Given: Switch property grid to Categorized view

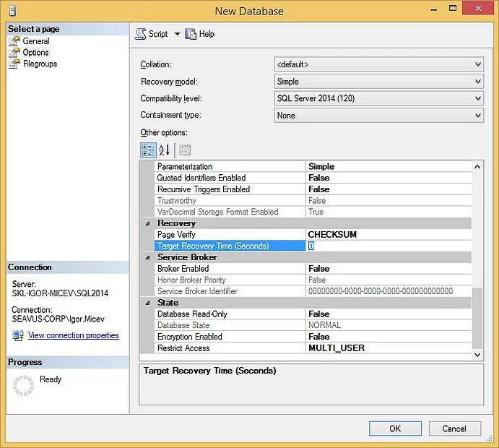Looking at the screenshot, I should pos(148,150).
